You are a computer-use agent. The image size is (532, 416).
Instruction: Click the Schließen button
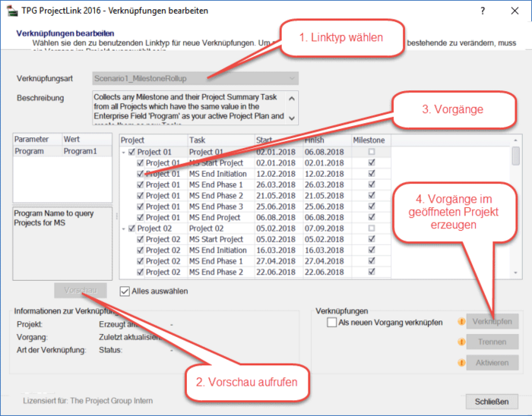click(x=492, y=402)
